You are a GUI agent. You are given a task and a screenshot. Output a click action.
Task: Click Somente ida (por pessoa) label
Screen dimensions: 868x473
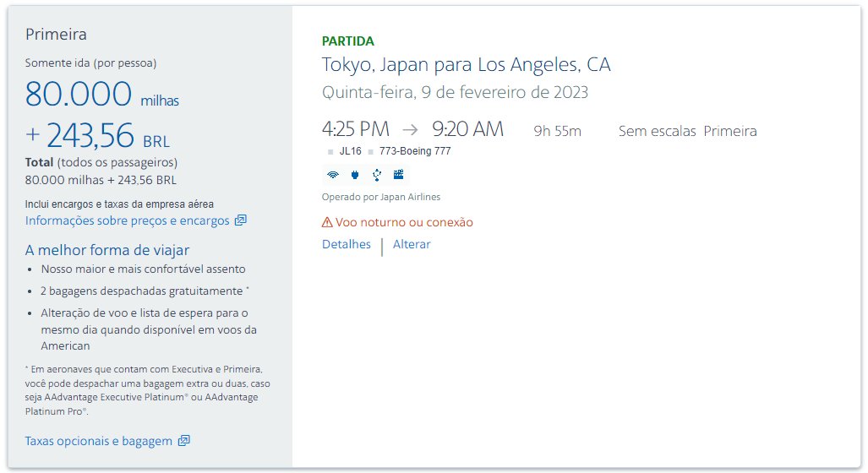(90, 63)
